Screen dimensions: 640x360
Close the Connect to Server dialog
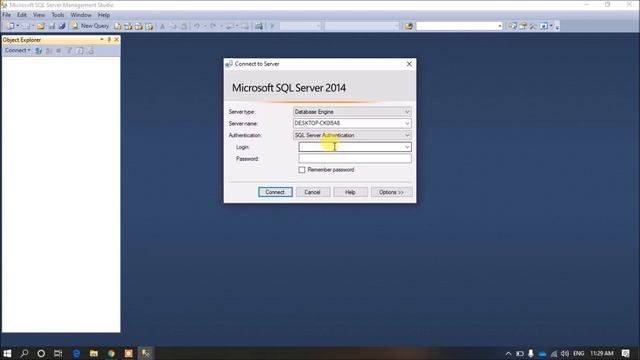pyautogui.click(x=409, y=64)
